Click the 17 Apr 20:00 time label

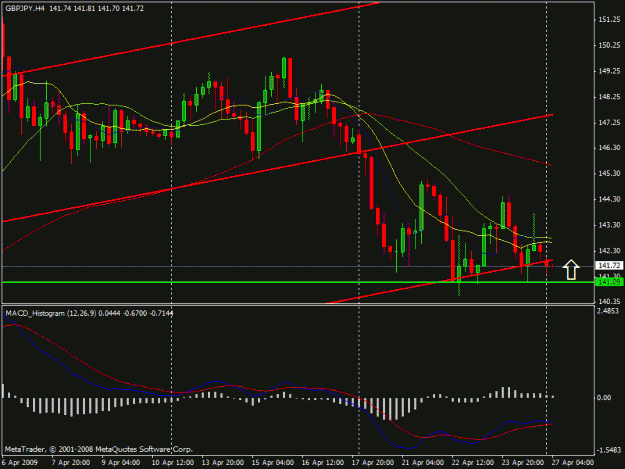[373, 463]
